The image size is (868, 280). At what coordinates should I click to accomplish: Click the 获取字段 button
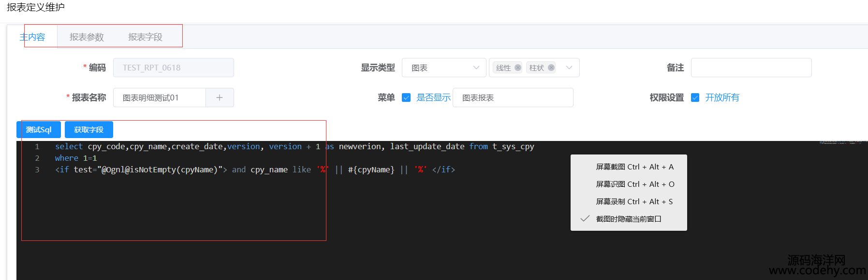click(88, 129)
